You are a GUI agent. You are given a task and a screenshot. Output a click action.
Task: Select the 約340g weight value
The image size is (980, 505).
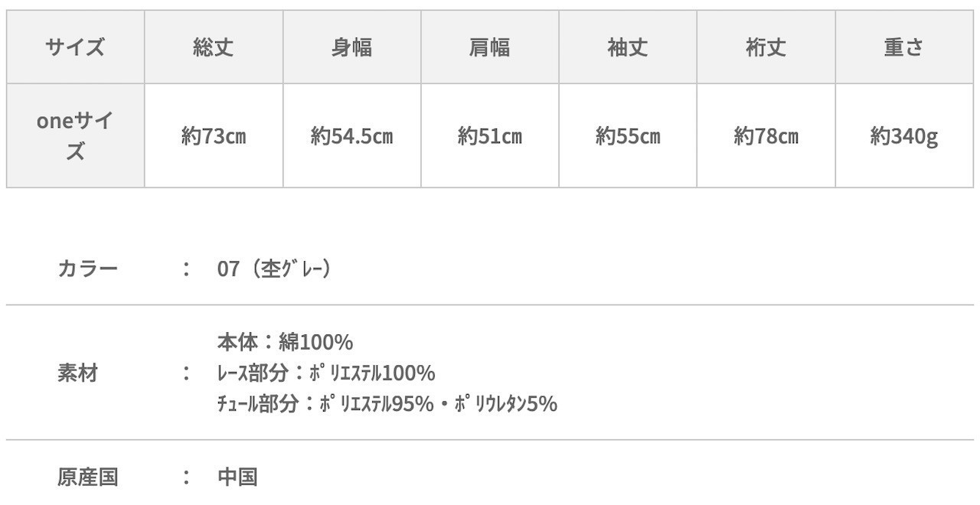903,136
